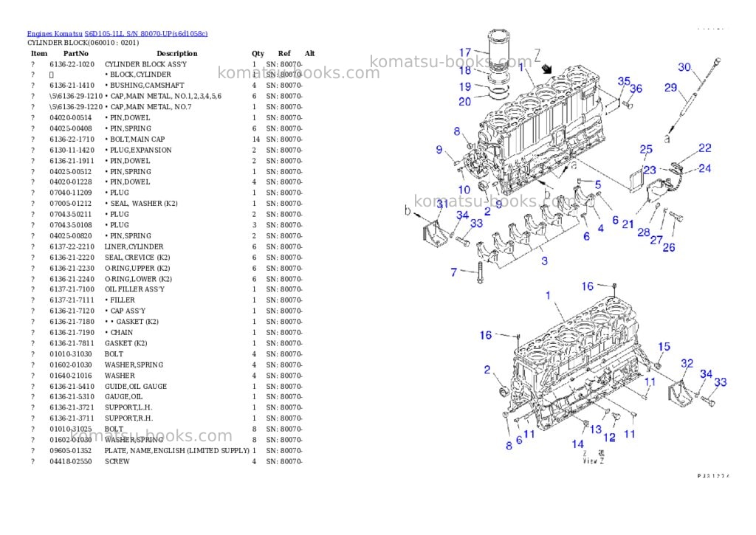The image size is (756, 535).
Task: Select the CYLINDER BLOCK(060010 : 0201) heading
Action: click(83, 42)
